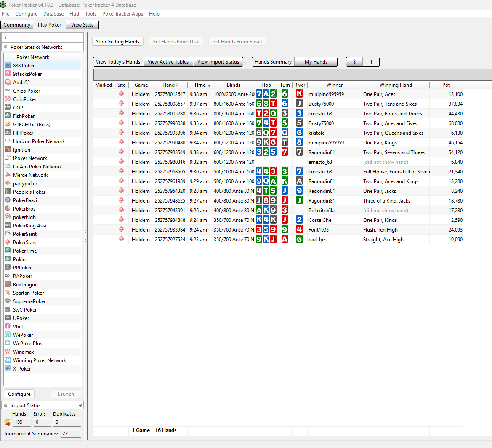Select the Ignition icon
The image size is (492, 448).
8,150
